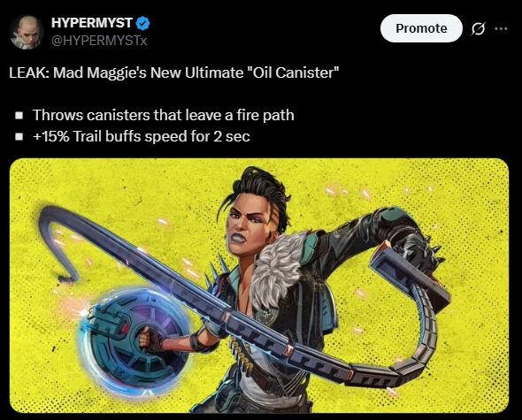The width and height of the screenshot is (522, 420).
Task: Click the first square bullet marker
Action: (19, 116)
